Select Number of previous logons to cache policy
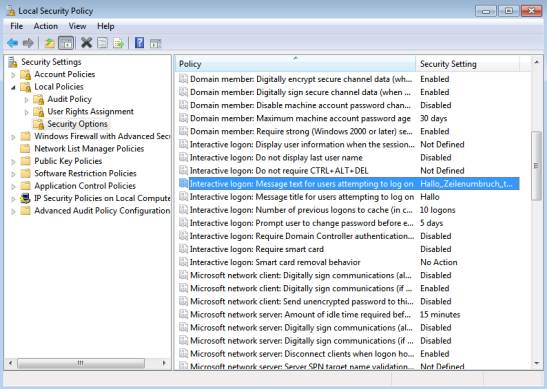Viewport: 547px width, 389px height. [301, 210]
